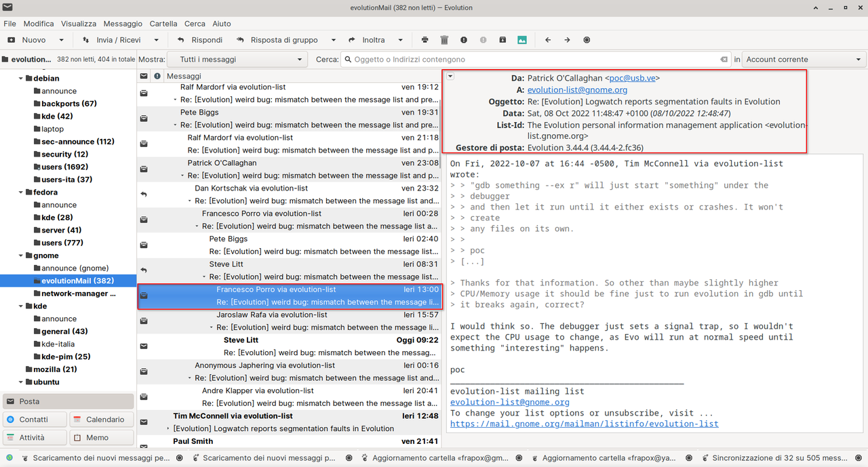This screenshot has height=467, width=868.
Task: Toggle read icon for Jaroslaw Rafa message
Action: [144, 321]
